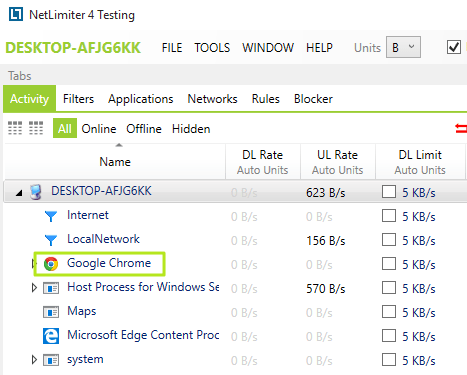
Task: Open the TOOLS menu
Action: click(212, 48)
